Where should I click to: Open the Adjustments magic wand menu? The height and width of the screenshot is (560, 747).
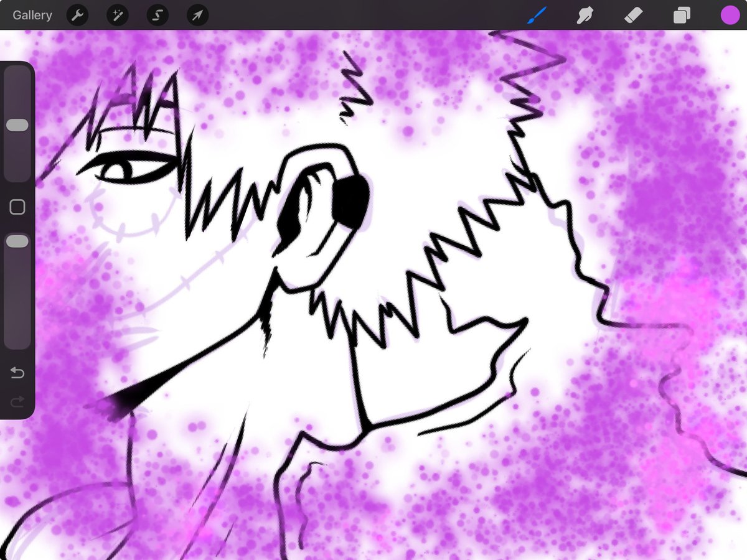point(117,15)
